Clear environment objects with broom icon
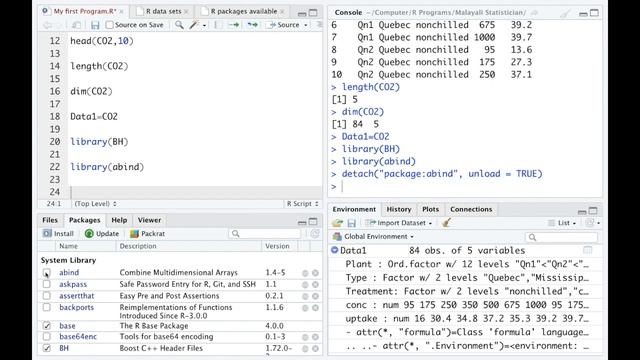Screen dimensions: 640x360 (447, 222)
